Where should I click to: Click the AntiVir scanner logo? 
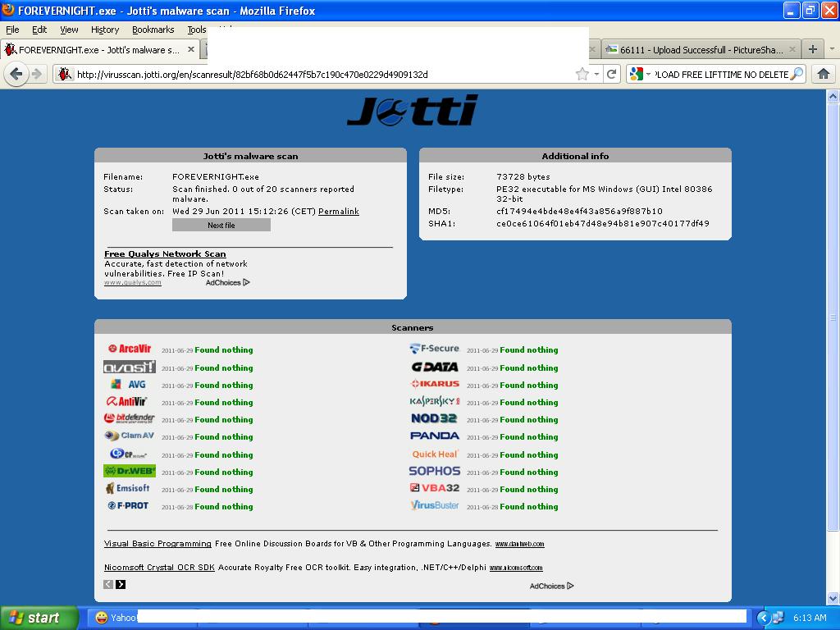126,401
